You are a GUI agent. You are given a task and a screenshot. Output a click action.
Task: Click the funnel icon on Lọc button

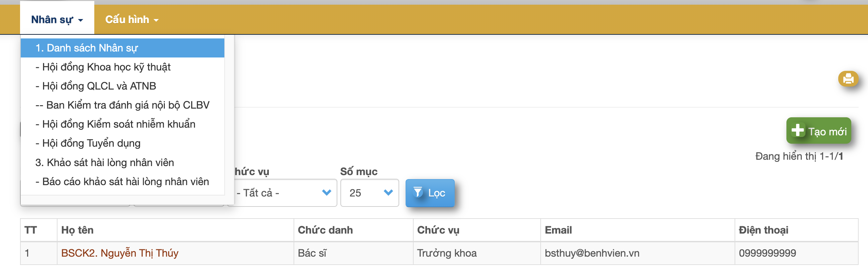pyautogui.click(x=418, y=192)
